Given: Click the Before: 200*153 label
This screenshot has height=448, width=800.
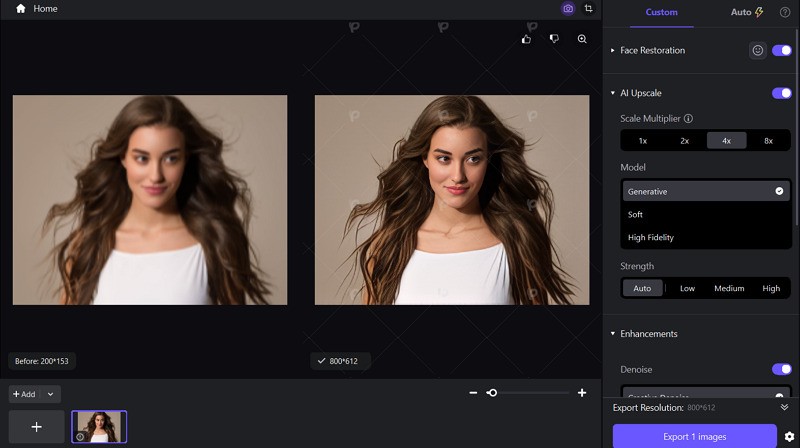Looking at the screenshot, I should [42, 361].
